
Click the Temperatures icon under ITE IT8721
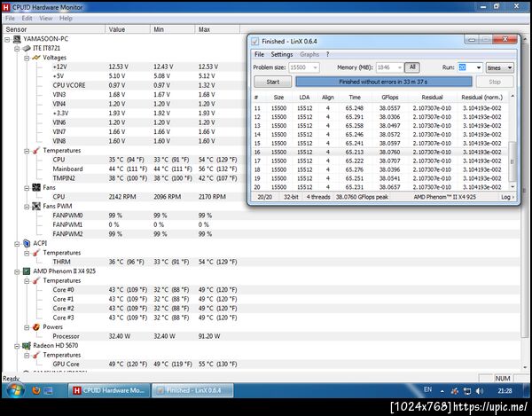(36, 150)
